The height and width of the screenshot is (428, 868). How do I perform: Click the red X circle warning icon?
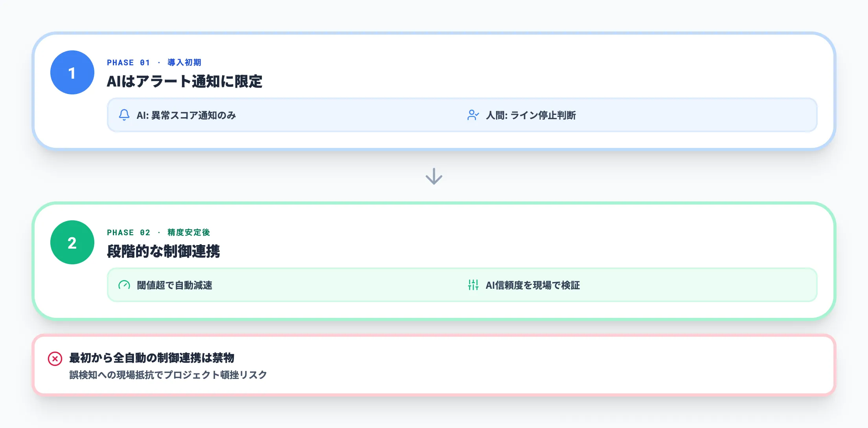point(55,359)
